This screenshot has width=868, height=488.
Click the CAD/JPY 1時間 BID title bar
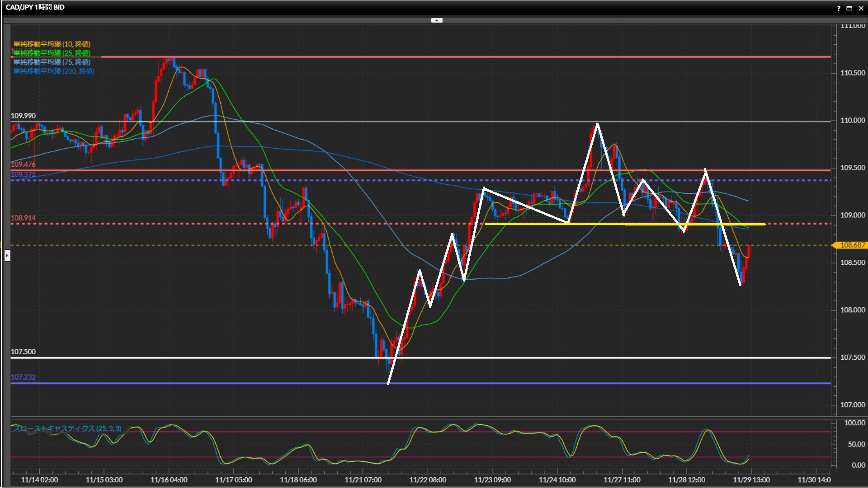pos(35,7)
